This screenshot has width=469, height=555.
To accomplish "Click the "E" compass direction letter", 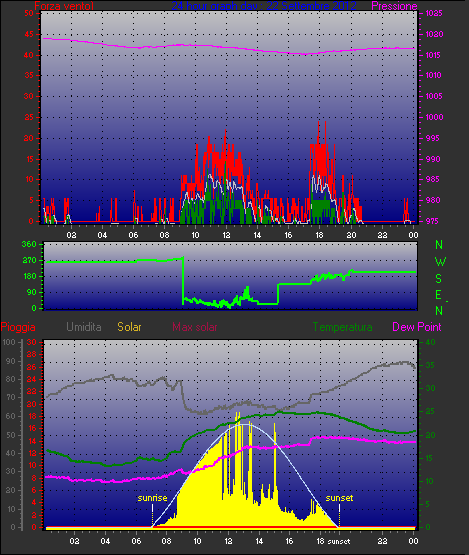I will [439, 295].
